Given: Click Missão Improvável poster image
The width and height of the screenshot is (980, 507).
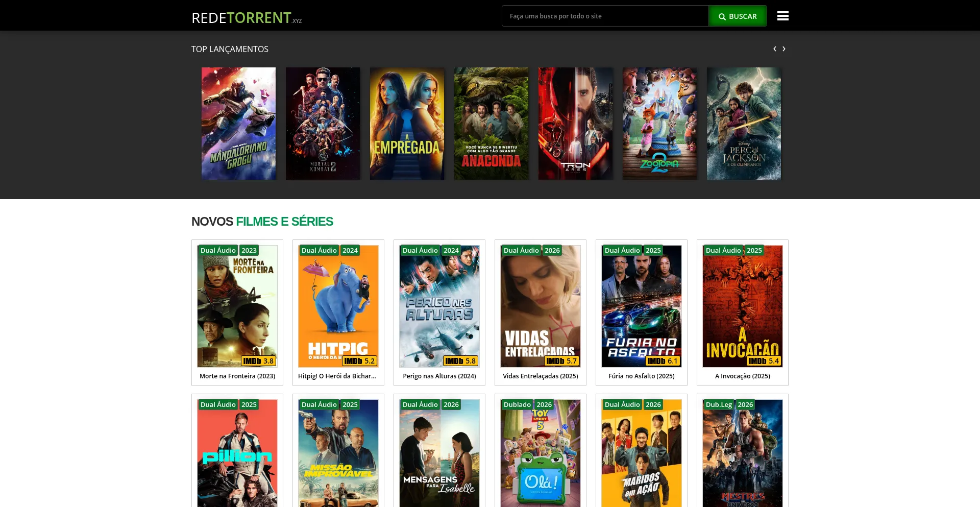Looking at the screenshot, I should click(338, 453).
